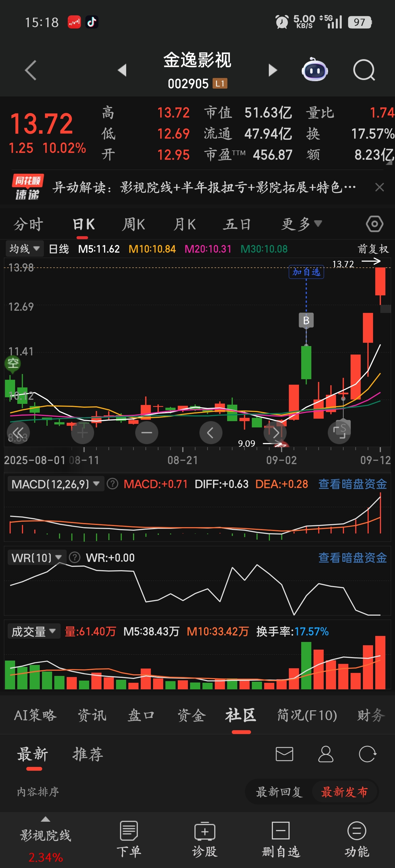
Task: Expand the 更多 period dropdown
Action: click(301, 224)
